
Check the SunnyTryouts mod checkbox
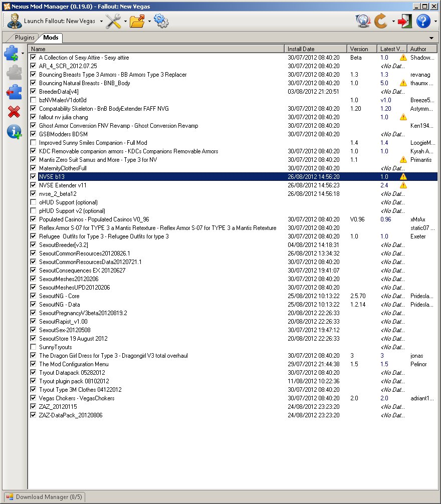coord(33,347)
